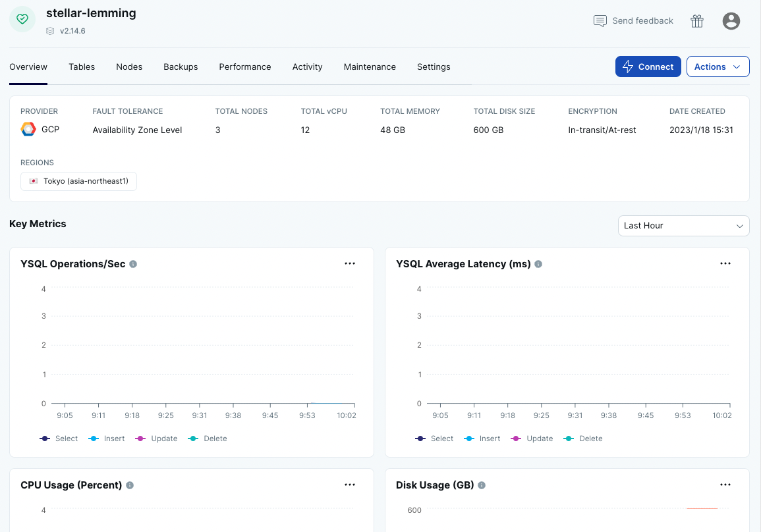Expand the Actions dropdown button

tap(718, 66)
